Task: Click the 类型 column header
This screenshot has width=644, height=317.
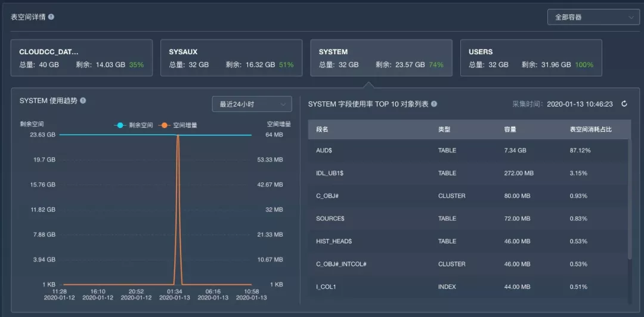Action: point(444,129)
